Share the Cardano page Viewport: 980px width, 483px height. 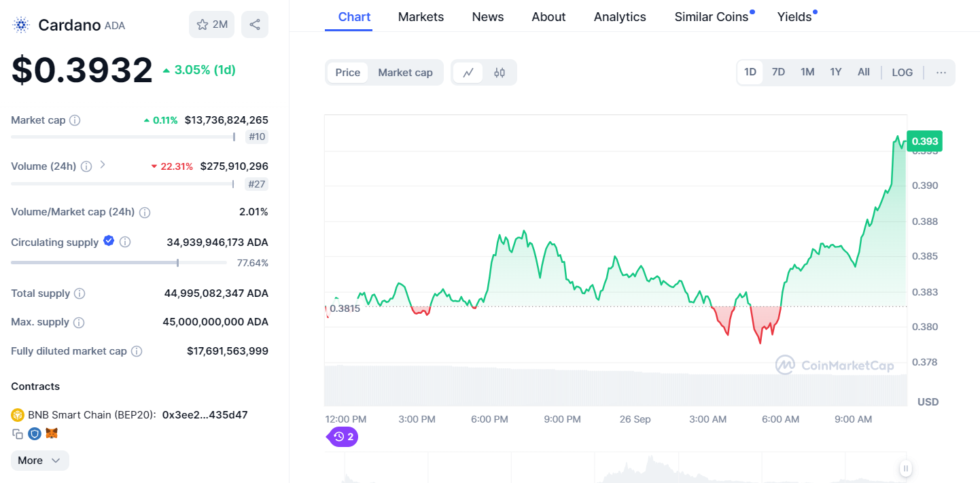tap(254, 24)
